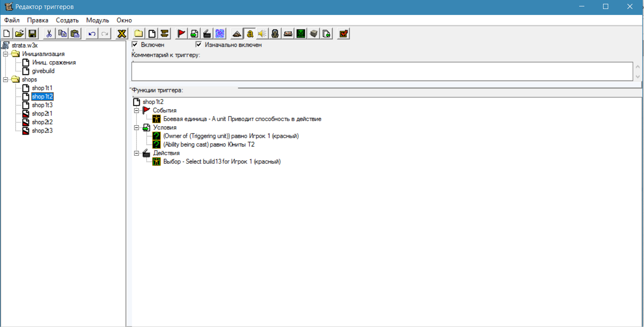
Task: Open the Import Manager icon
Action: click(326, 34)
